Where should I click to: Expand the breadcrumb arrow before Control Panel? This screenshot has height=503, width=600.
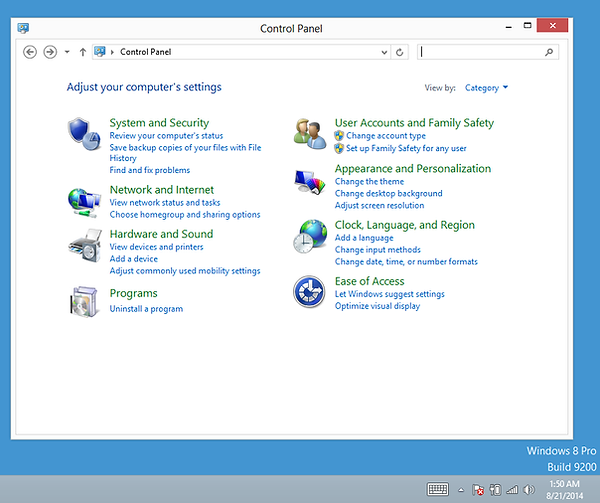click(x=112, y=52)
